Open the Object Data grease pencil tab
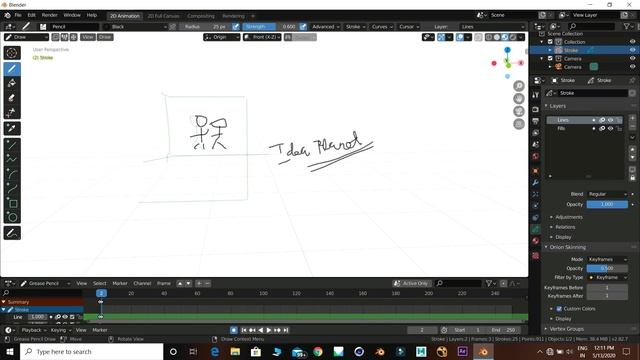 536,229
